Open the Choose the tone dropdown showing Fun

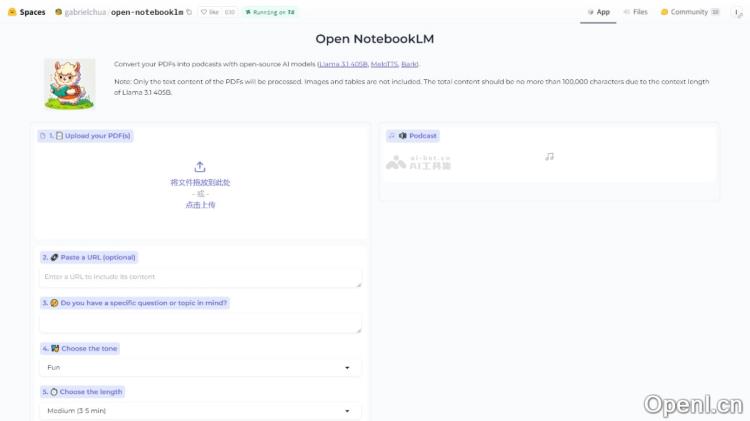click(x=200, y=367)
